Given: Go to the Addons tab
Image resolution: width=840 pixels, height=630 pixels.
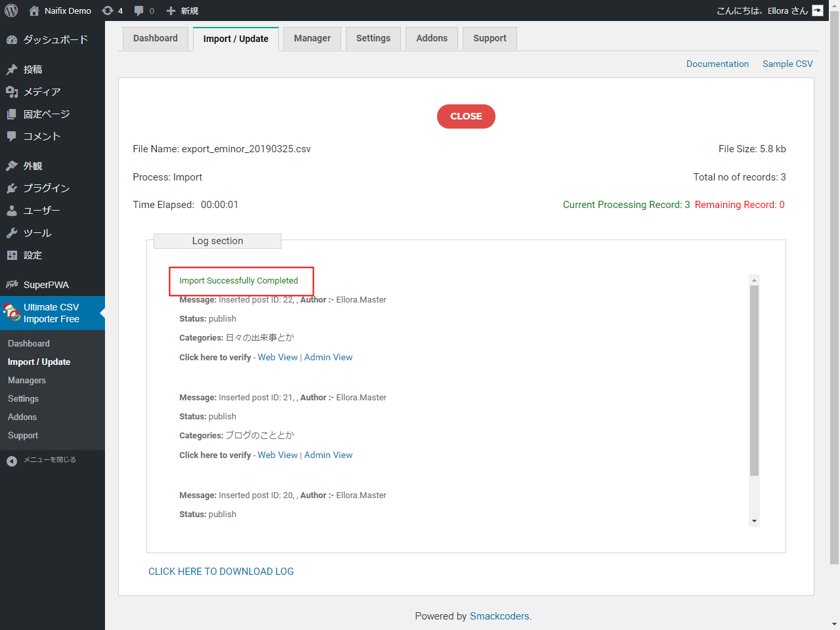Looking at the screenshot, I should (x=432, y=38).
